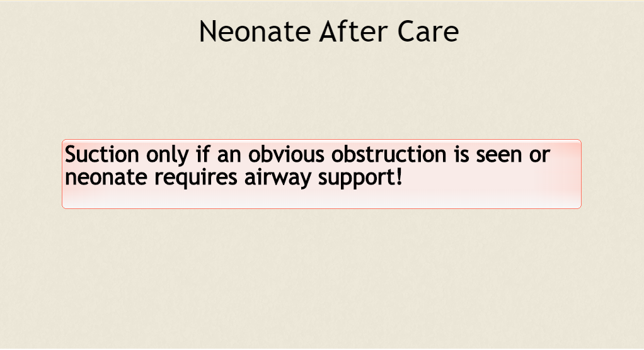Select the word obstruction in the callout
The image size is (644, 350).
coord(389,155)
